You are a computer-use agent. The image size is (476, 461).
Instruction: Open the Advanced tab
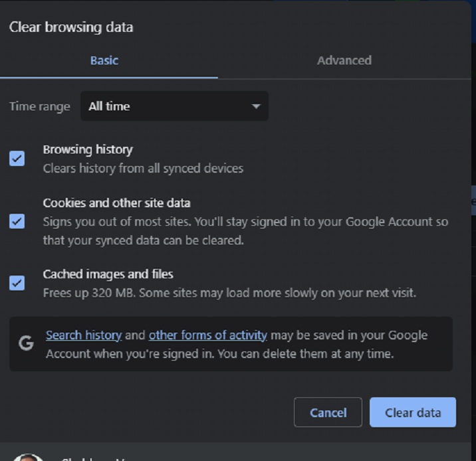click(344, 60)
